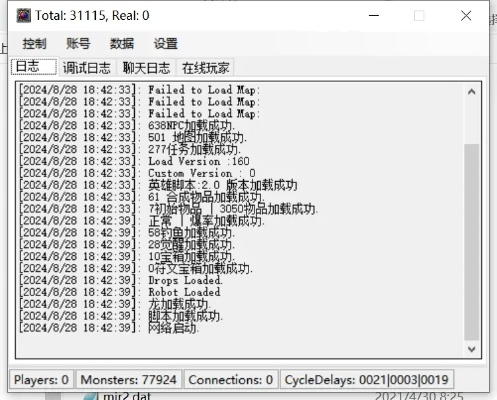Click the Monsters: 77924 status panel
The image size is (497, 400).
tap(129, 379)
